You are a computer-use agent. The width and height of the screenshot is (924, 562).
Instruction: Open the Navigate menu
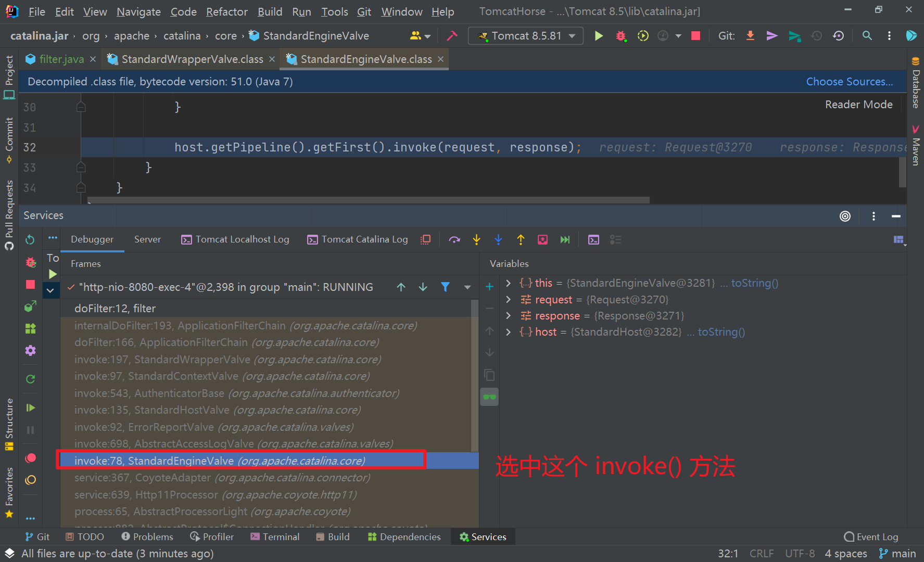click(138, 11)
